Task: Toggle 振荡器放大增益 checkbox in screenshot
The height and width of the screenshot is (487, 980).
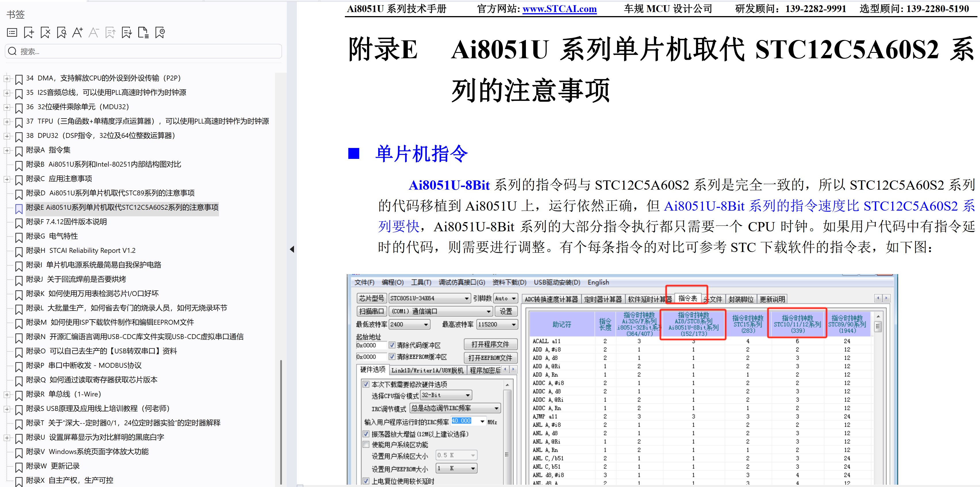Action: tap(366, 434)
